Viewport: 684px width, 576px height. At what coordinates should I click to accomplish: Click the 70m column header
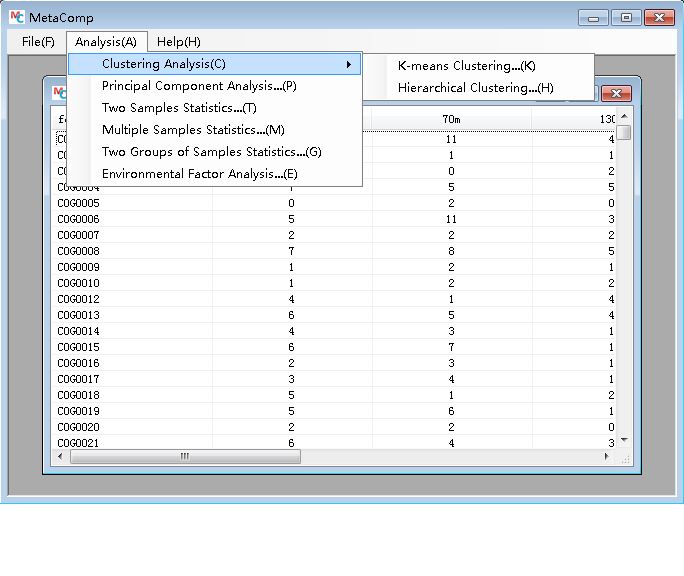(x=452, y=120)
